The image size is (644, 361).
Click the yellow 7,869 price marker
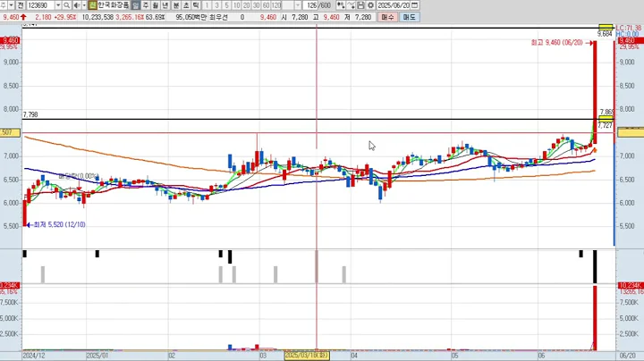point(606,118)
